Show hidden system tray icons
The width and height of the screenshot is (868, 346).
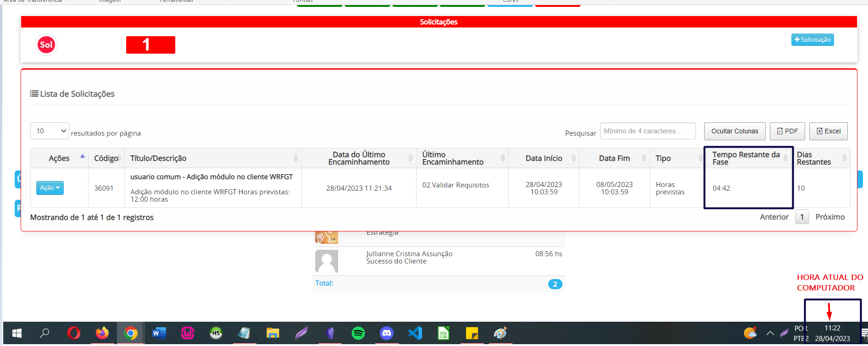click(x=770, y=333)
